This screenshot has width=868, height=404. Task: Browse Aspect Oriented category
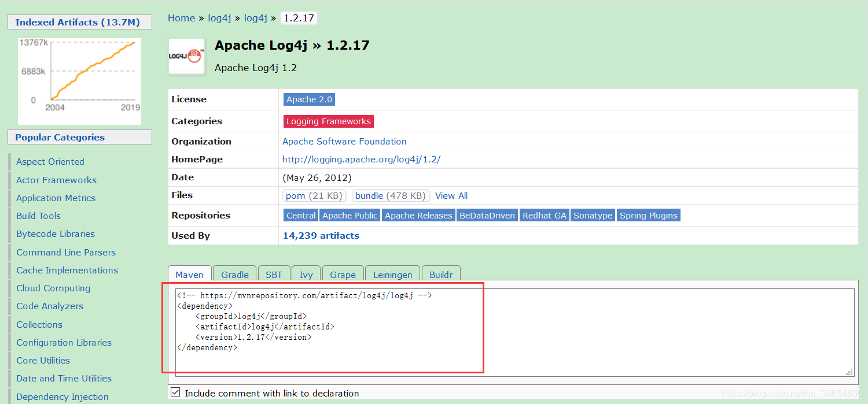tap(50, 162)
